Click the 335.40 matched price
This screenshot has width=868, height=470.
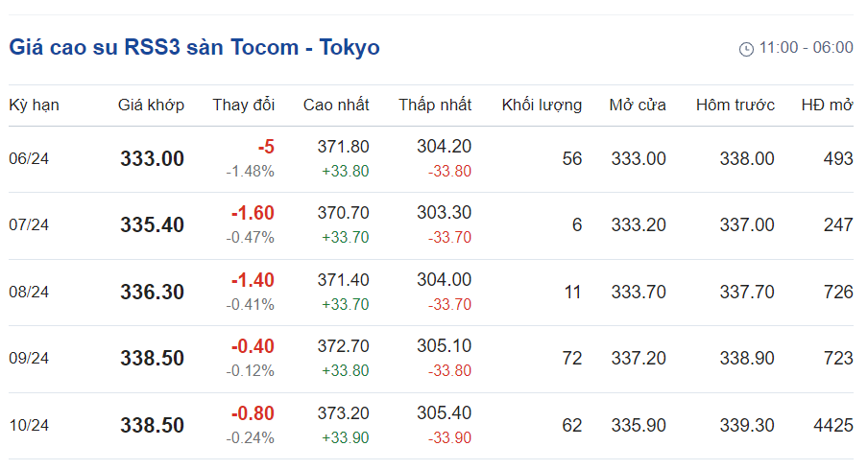[152, 225]
